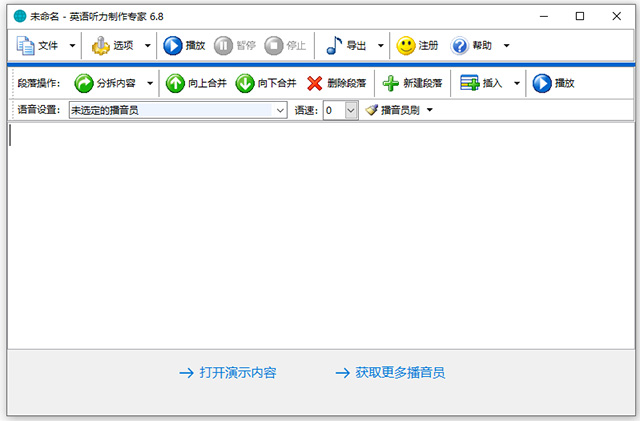Click the 暂停 (Pause) button

235,45
